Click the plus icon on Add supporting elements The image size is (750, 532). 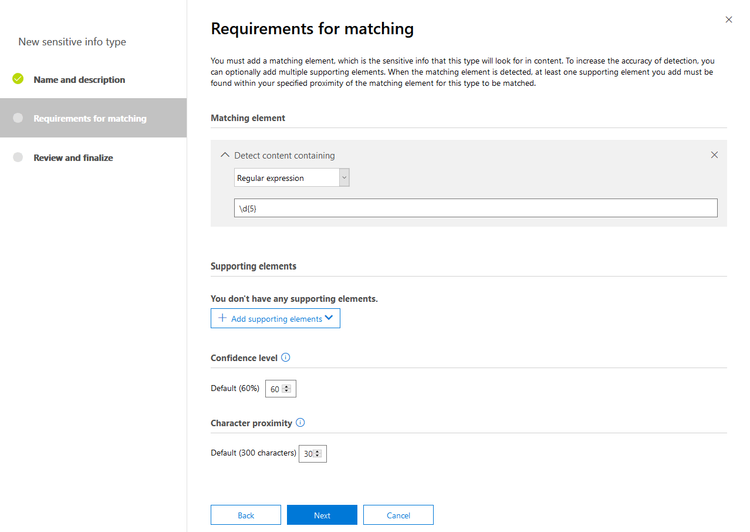pyautogui.click(x=222, y=318)
